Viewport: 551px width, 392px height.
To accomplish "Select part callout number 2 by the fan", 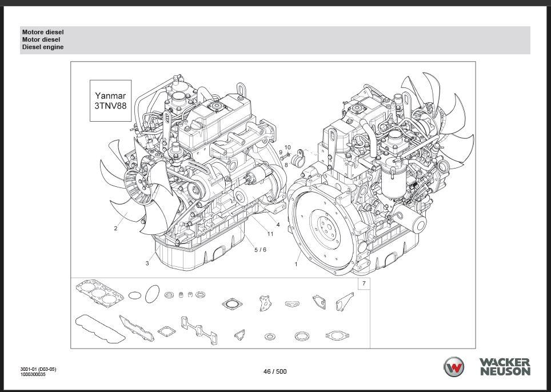I will (115, 229).
